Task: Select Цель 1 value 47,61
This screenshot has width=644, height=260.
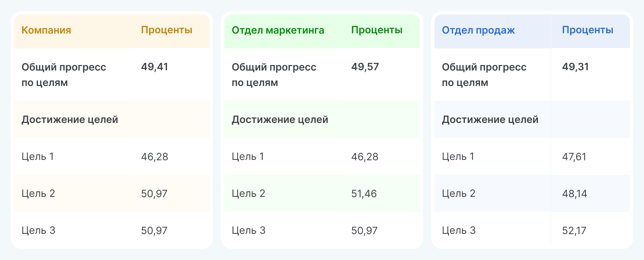Action: point(574,157)
